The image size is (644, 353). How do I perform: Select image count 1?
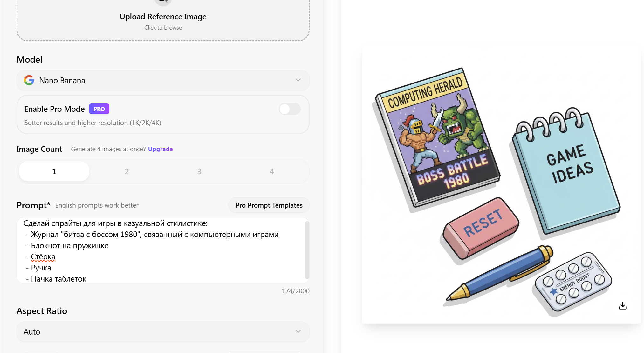(54, 171)
